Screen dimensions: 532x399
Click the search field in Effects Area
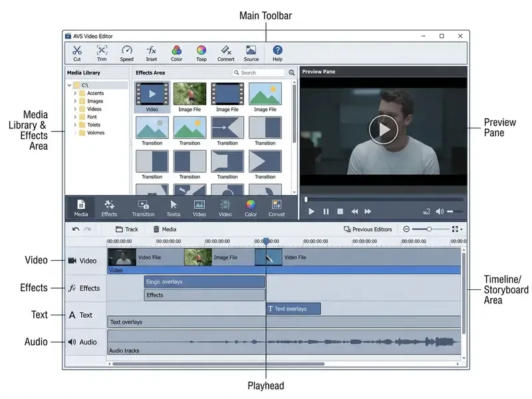(x=259, y=72)
